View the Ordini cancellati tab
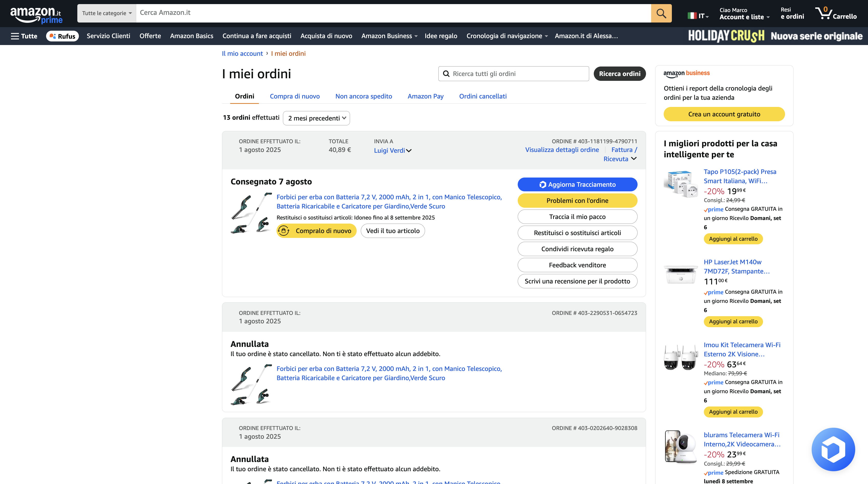Viewport: 868px width, 484px height. (x=483, y=96)
